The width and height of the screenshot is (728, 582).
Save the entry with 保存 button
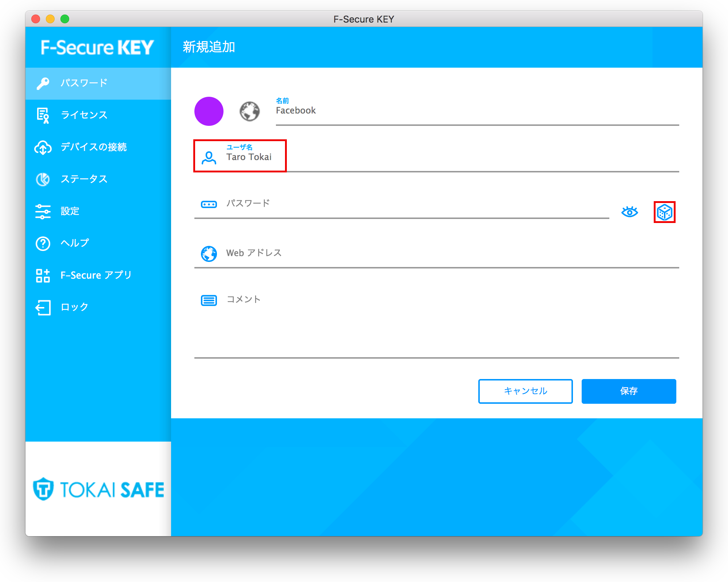pyautogui.click(x=629, y=391)
